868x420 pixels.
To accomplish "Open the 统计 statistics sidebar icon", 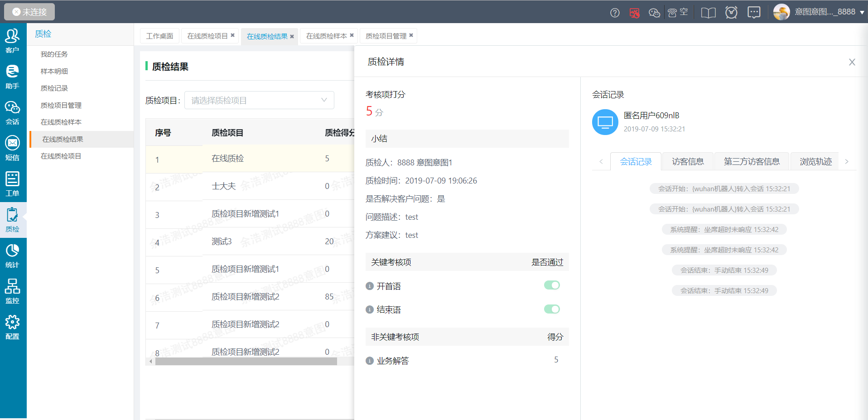I will pyautogui.click(x=13, y=255).
